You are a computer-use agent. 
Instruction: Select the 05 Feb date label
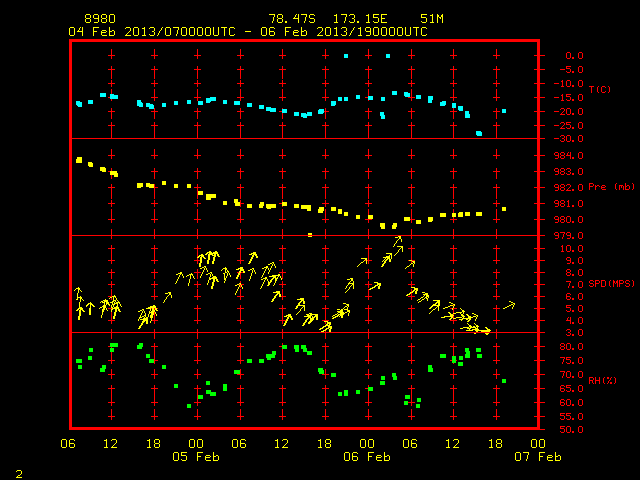[196, 456]
